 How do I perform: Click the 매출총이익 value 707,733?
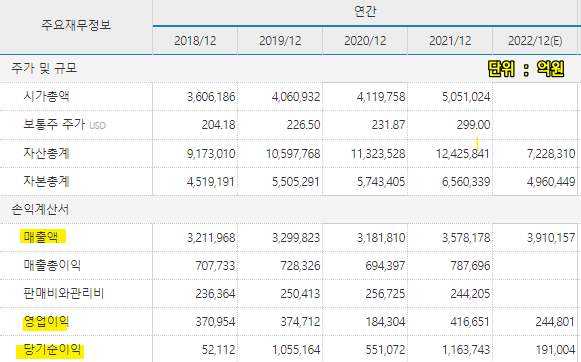tap(215, 266)
